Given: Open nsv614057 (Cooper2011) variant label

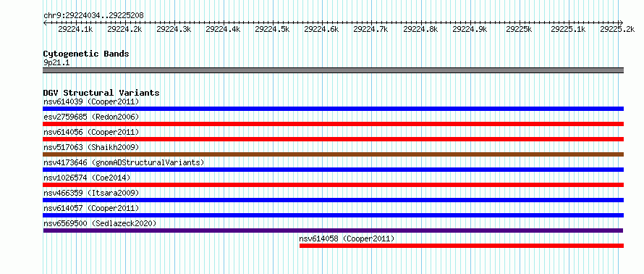Looking at the screenshot, I should [x=91, y=208].
